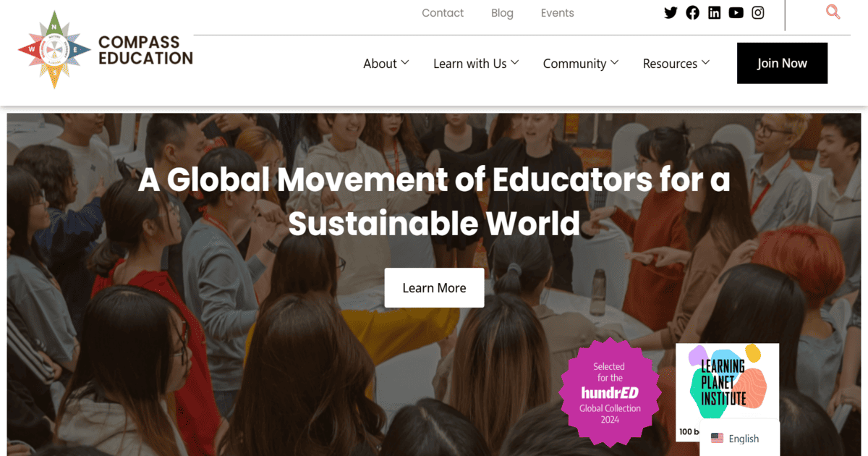The height and width of the screenshot is (456, 868).
Task: Open the Contact page link
Action: point(443,13)
